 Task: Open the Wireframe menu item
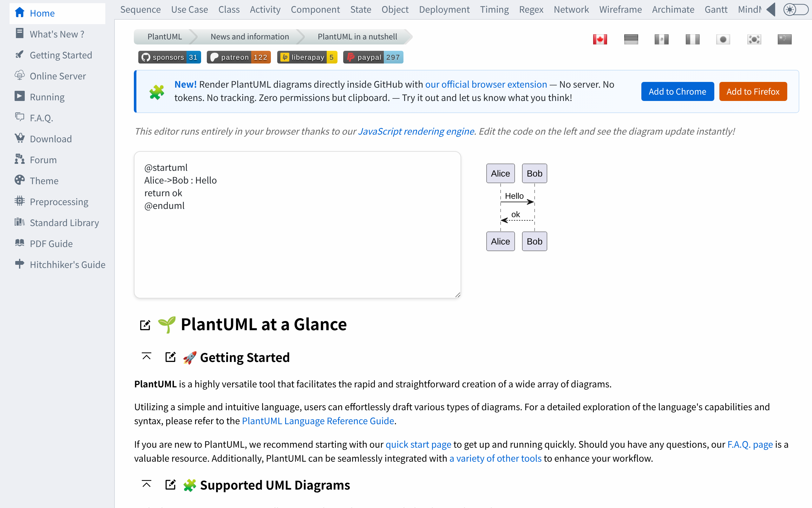point(620,10)
